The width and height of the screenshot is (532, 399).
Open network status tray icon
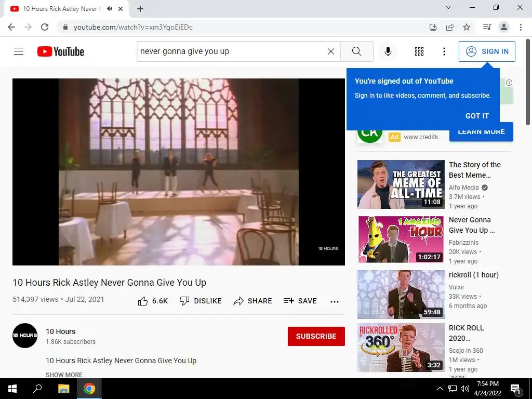(x=453, y=389)
